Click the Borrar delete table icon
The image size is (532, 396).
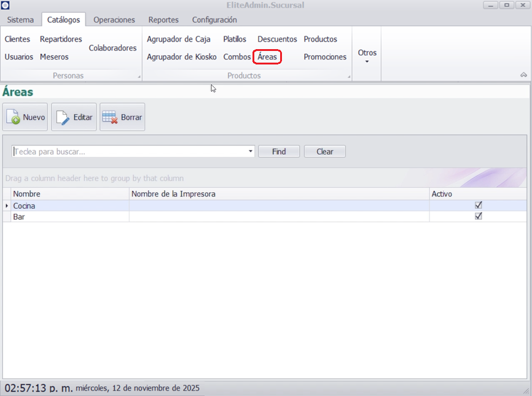122,117
